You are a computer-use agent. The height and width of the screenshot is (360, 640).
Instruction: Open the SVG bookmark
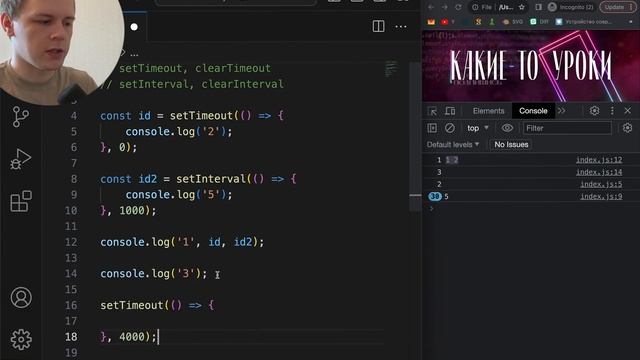513,22
